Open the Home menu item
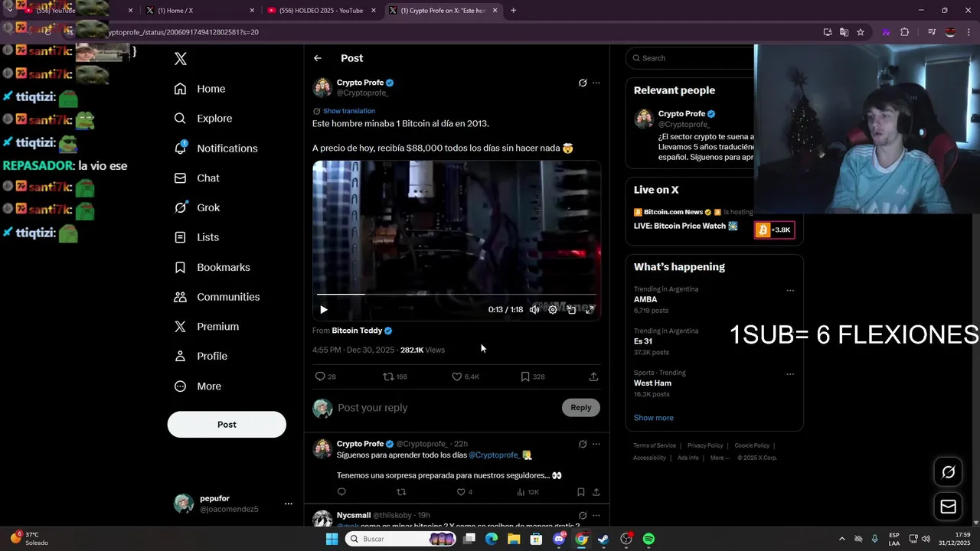 click(x=200, y=89)
